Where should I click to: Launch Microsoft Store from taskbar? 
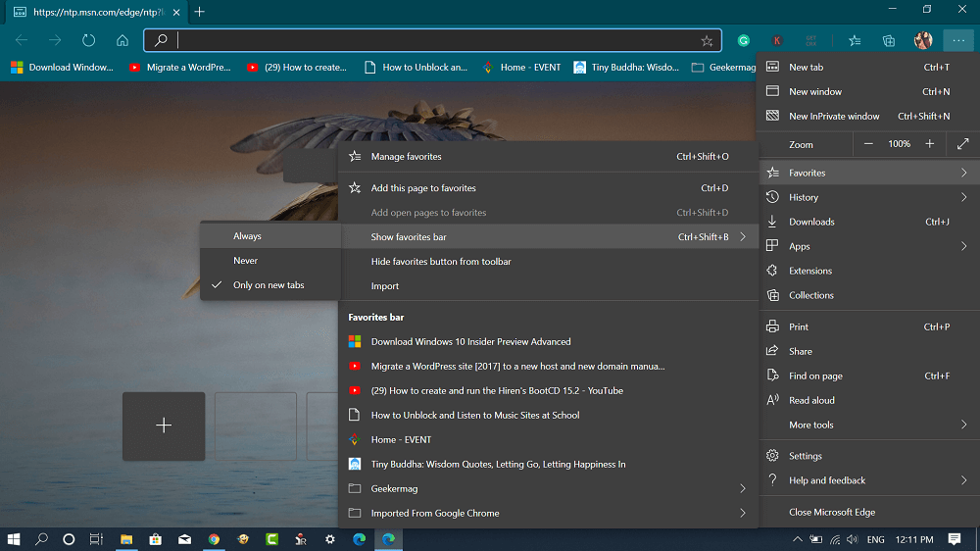[155, 539]
